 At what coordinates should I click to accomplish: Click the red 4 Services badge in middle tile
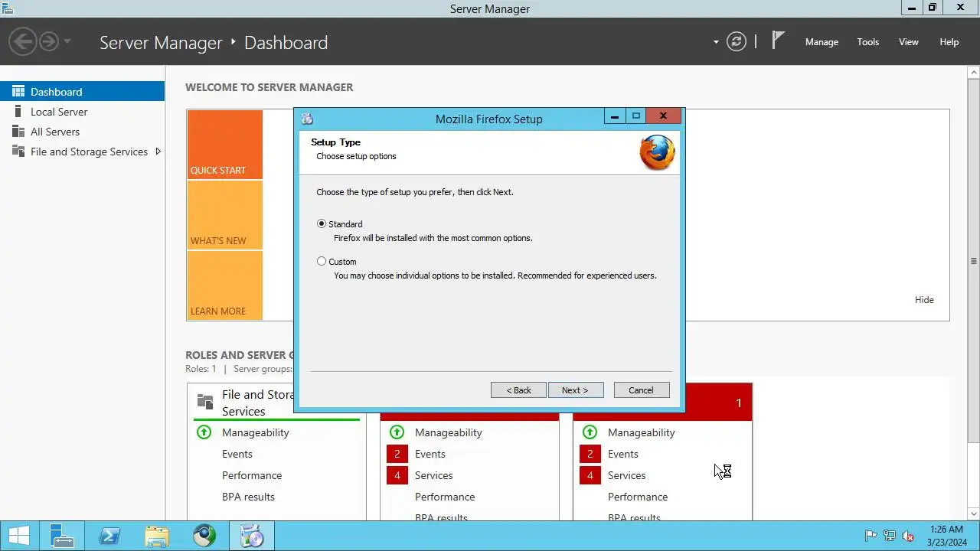tap(397, 475)
